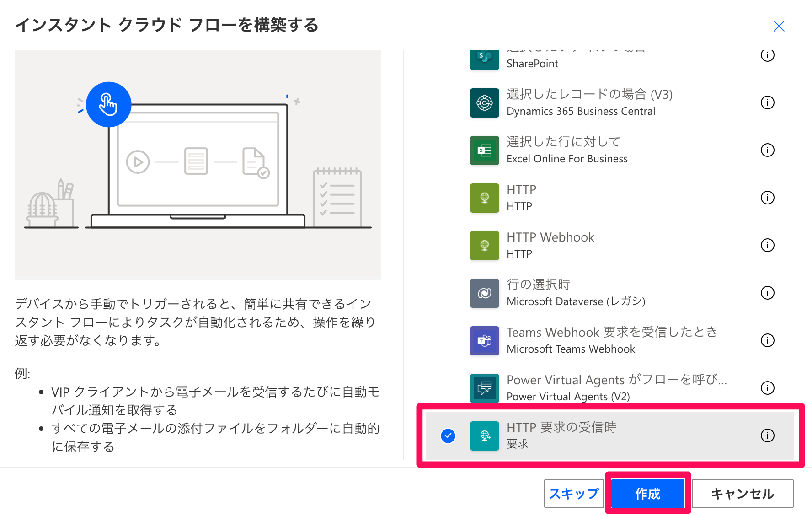Open info icon for HTTP Webhook
The width and height of the screenshot is (812, 516).
click(767, 245)
